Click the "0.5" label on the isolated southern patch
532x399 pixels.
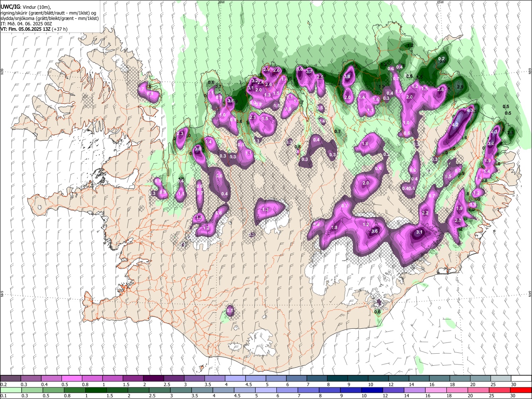point(230,310)
